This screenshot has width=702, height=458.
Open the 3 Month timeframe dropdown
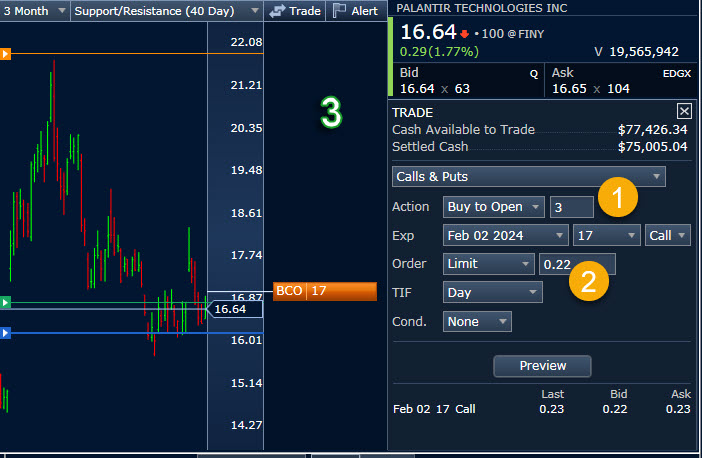34,11
